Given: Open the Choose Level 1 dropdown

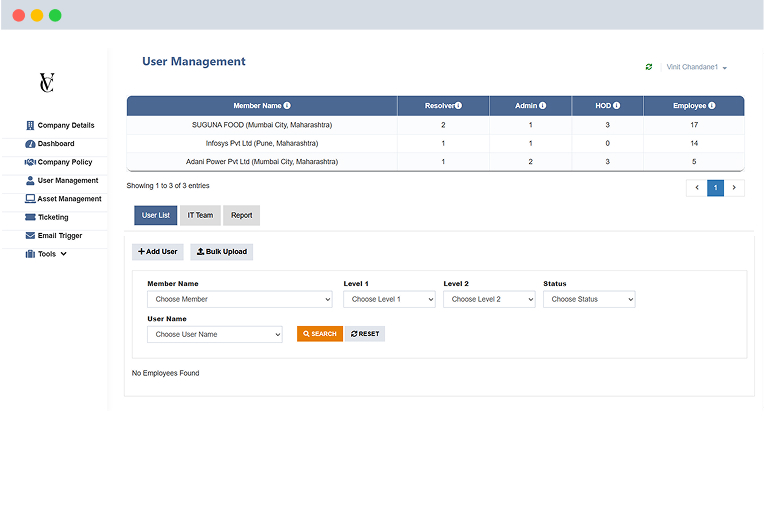Looking at the screenshot, I should point(389,299).
